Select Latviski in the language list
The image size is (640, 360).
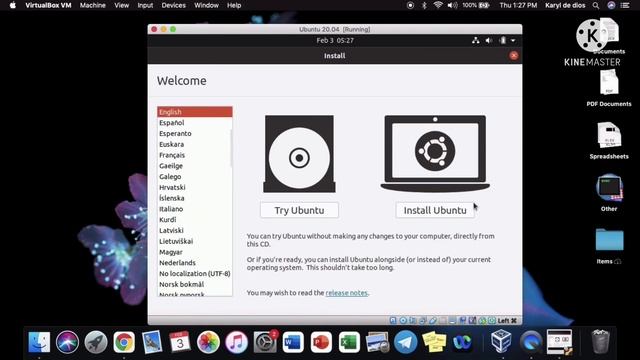click(x=195, y=231)
